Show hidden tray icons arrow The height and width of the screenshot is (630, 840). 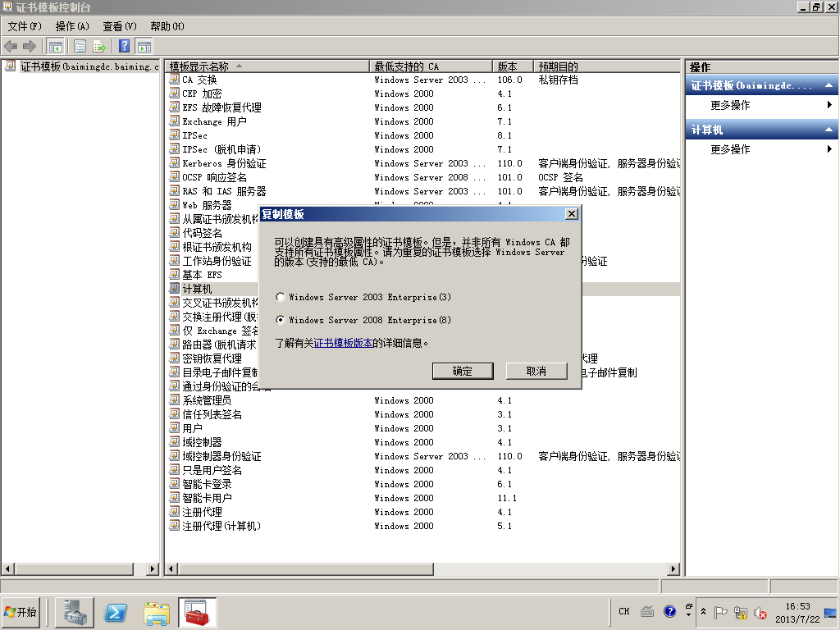click(x=703, y=611)
